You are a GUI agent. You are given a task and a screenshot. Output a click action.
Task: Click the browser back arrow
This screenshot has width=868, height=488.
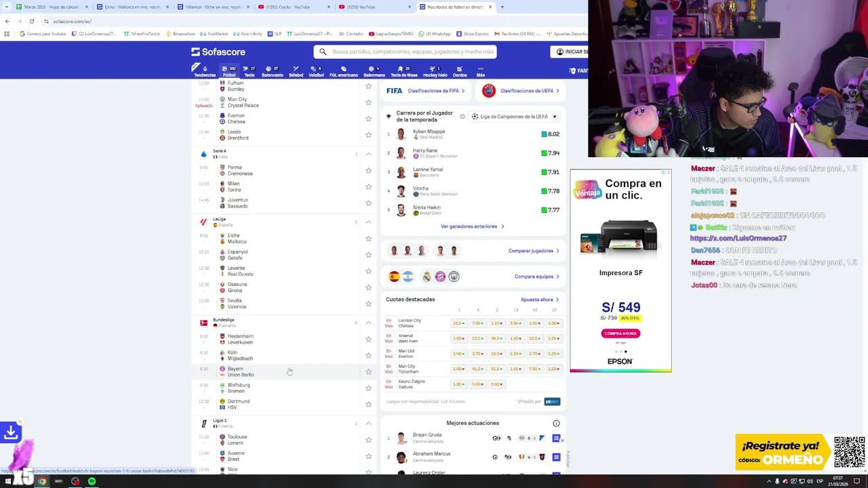(7, 21)
